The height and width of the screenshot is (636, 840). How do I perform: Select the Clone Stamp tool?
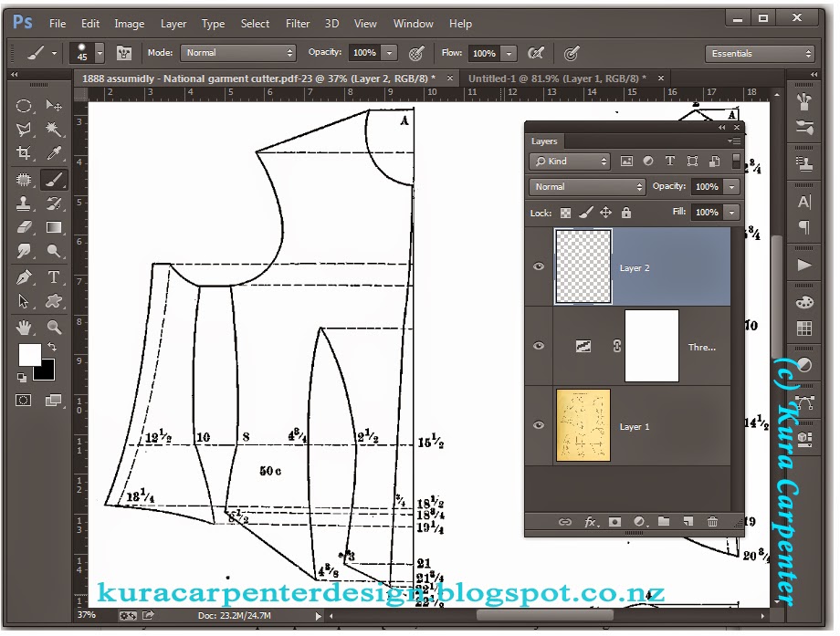(23, 204)
